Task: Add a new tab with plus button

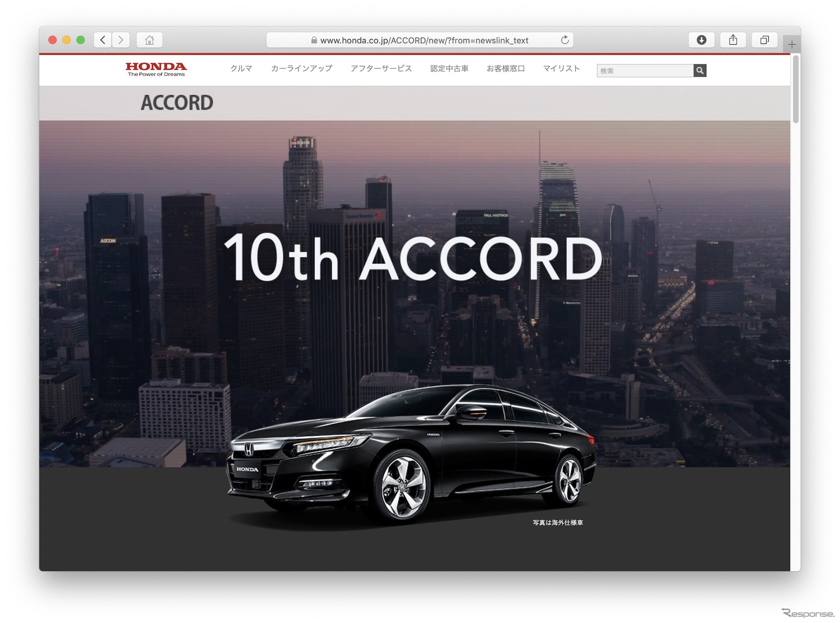Action: click(792, 44)
